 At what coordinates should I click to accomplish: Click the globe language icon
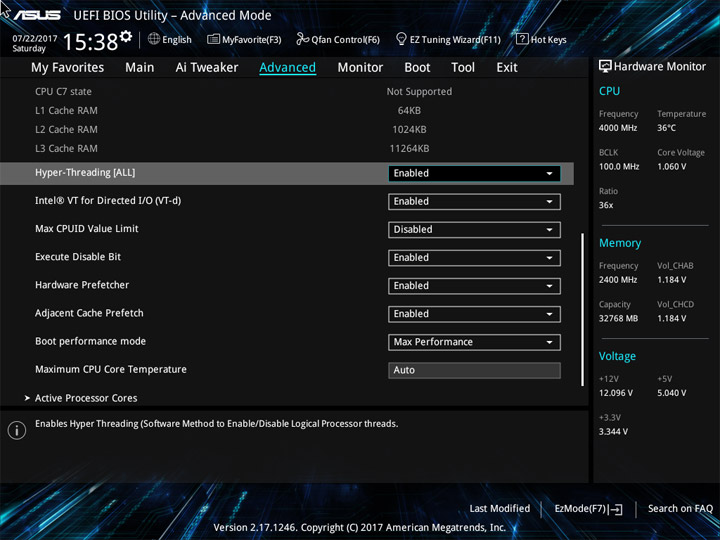pos(154,39)
